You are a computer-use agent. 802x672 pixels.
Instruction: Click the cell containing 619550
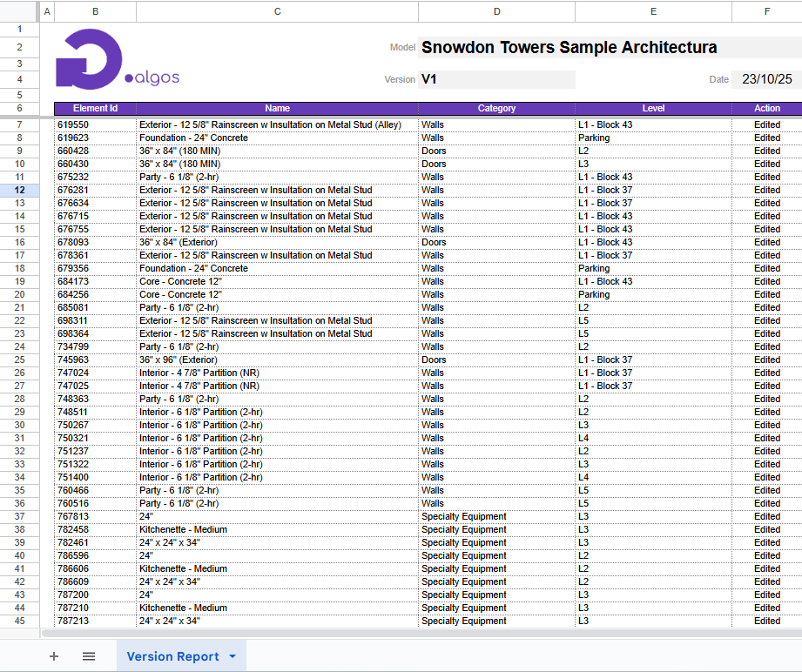(x=94, y=124)
